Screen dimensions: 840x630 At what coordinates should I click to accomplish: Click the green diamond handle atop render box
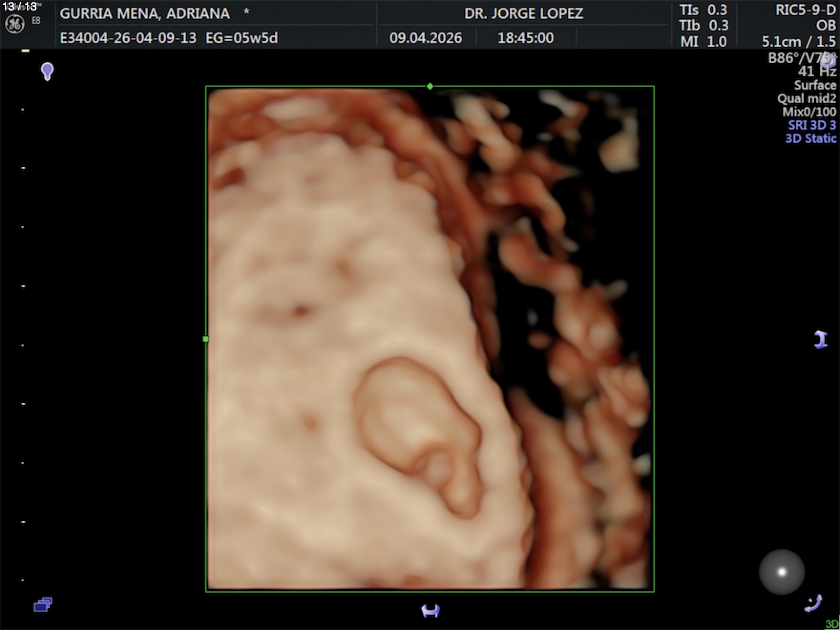(430, 86)
